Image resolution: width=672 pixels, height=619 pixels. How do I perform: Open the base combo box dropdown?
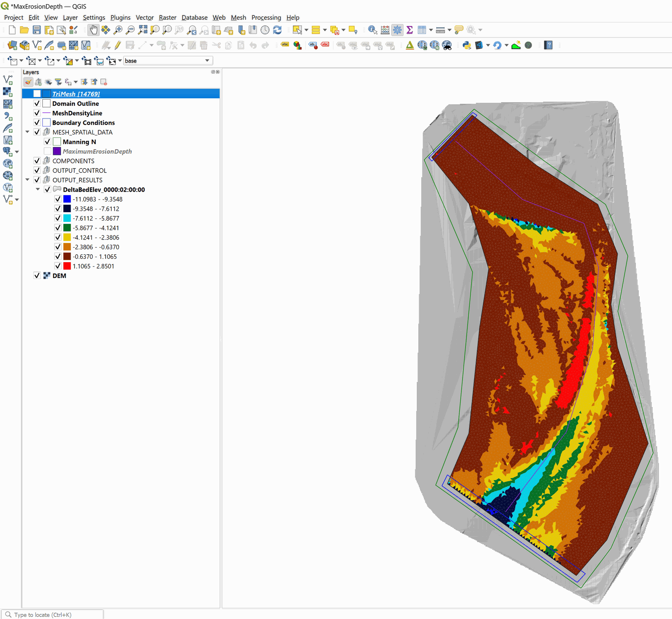pyautogui.click(x=207, y=61)
